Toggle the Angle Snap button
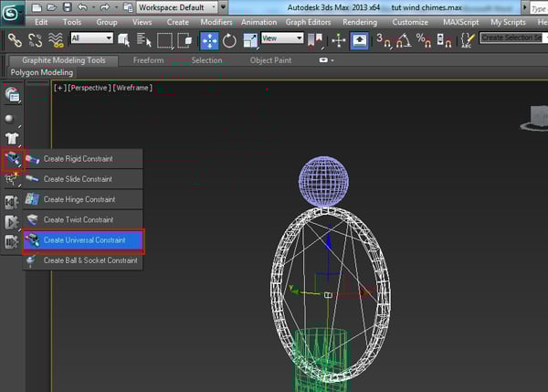The image size is (548, 392). [x=404, y=40]
